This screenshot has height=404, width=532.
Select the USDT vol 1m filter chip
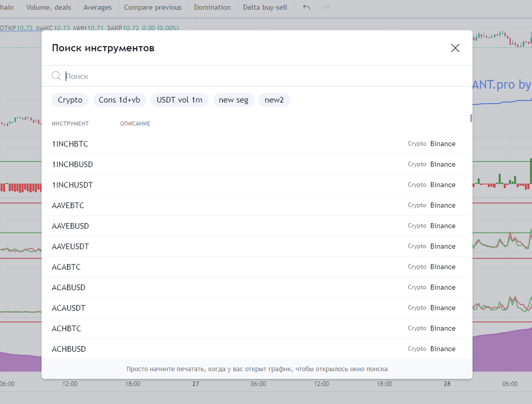[x=180, y=100]
